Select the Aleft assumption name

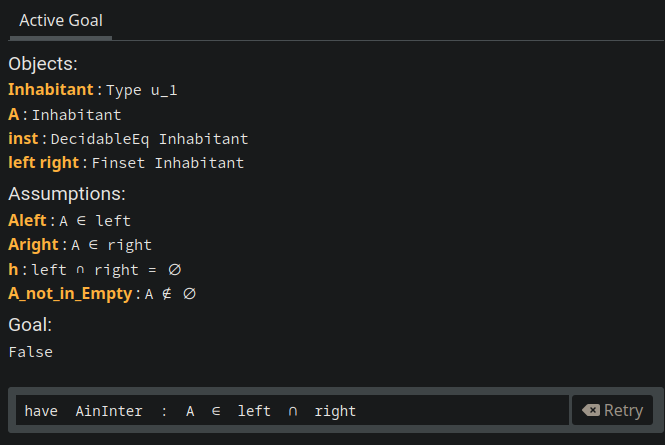tap(27, 220)
